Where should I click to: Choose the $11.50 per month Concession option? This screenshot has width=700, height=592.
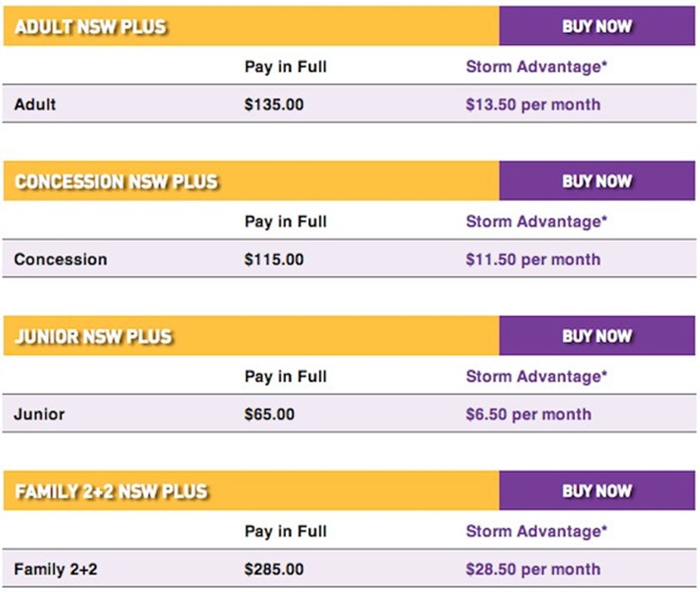coord(532,260)
